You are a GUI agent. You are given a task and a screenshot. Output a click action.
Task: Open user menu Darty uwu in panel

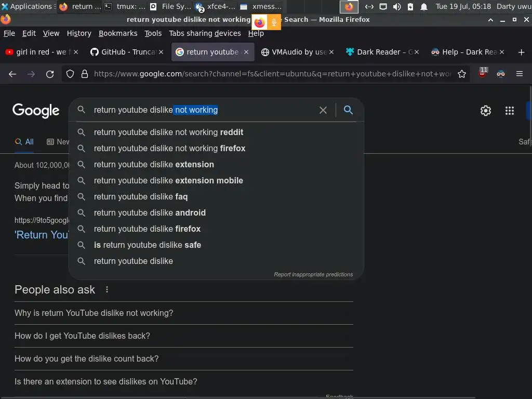[514, 6]
